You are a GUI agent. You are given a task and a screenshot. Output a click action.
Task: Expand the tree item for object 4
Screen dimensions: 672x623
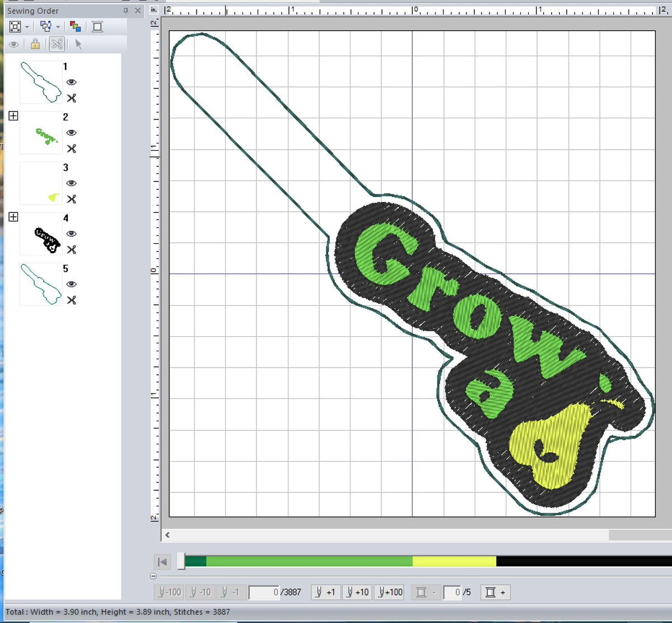pyautogui.click(x=13, y=217)
